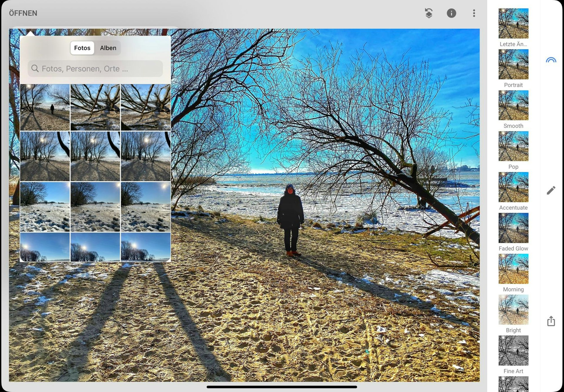564x392 pixels.
Task: Pick the Fine Art black-and-white look
Action: 513,351
